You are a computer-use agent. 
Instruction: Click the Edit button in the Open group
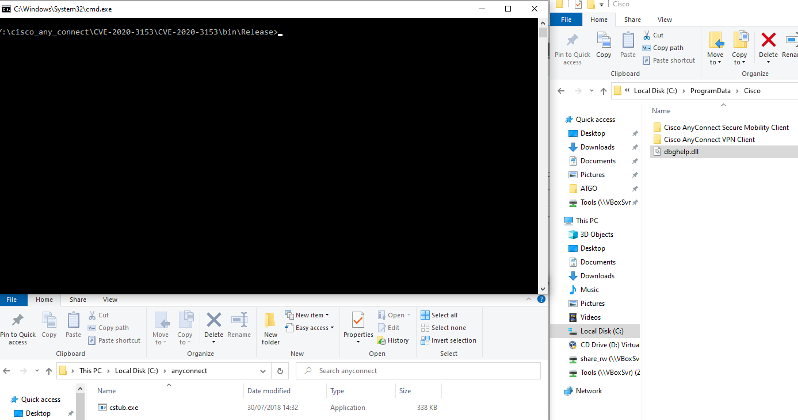pos(393,327)
